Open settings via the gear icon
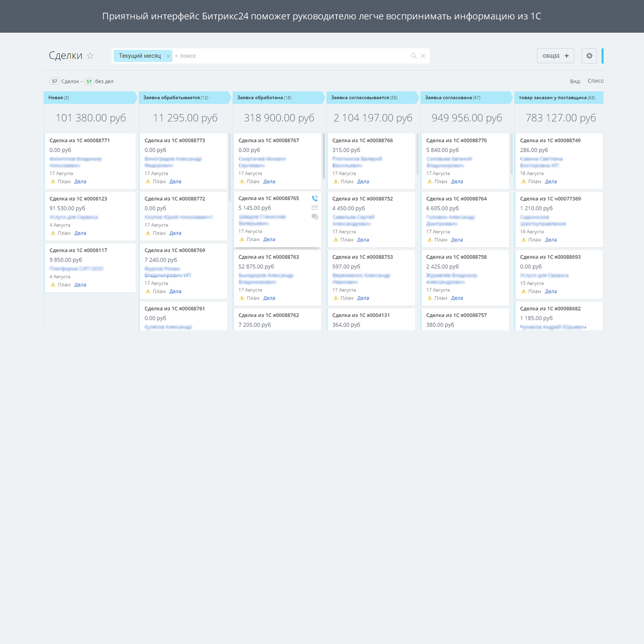This screenshot has width=644, height=644. (589, 56)
